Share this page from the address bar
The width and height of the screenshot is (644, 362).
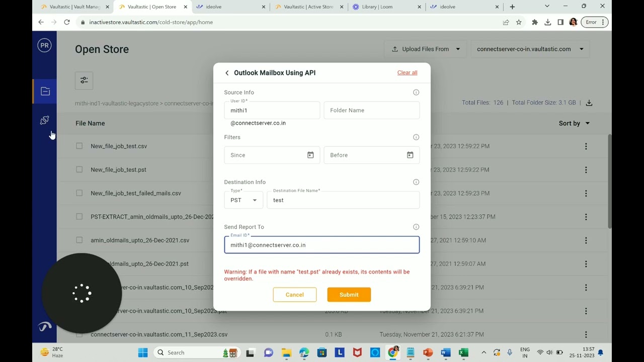pos(506,22)
